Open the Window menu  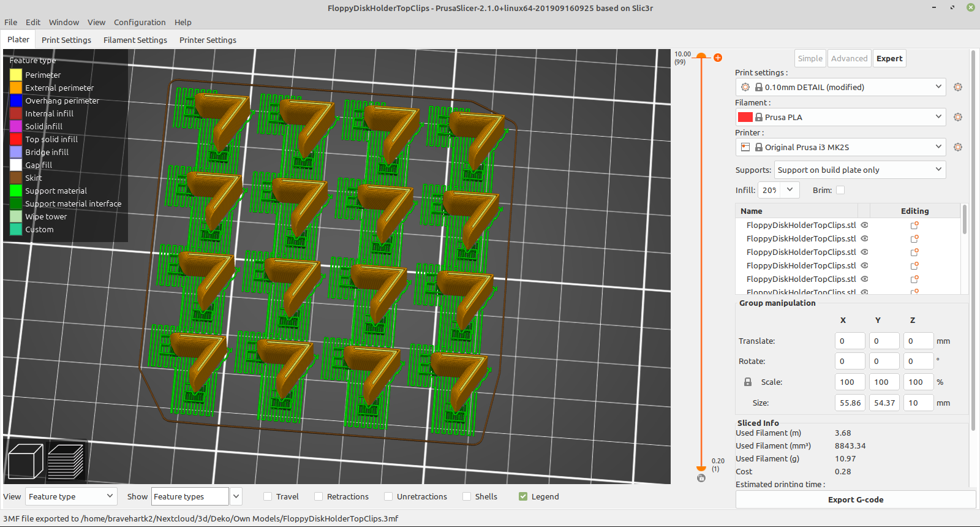pos(64,22)
